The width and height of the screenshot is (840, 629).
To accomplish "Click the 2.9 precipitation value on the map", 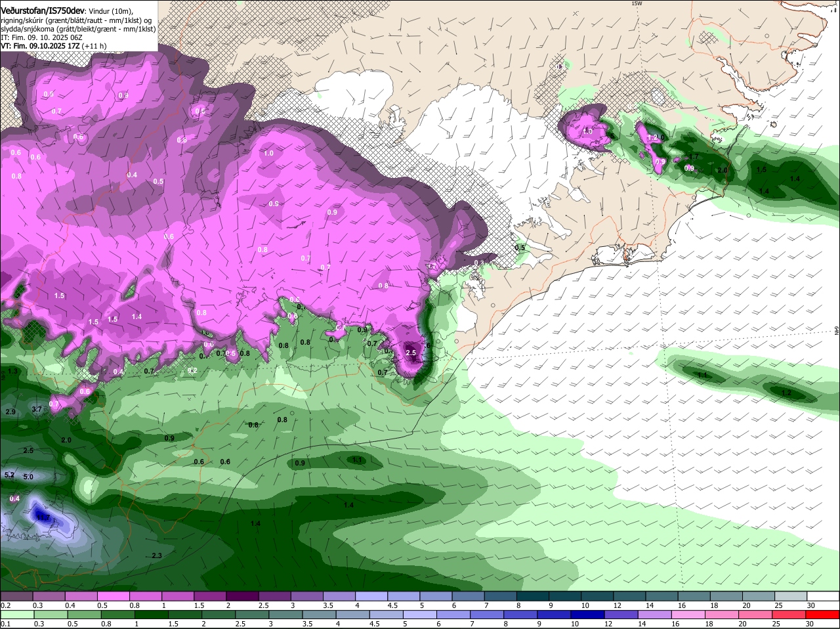I will (x=10, y=412).
